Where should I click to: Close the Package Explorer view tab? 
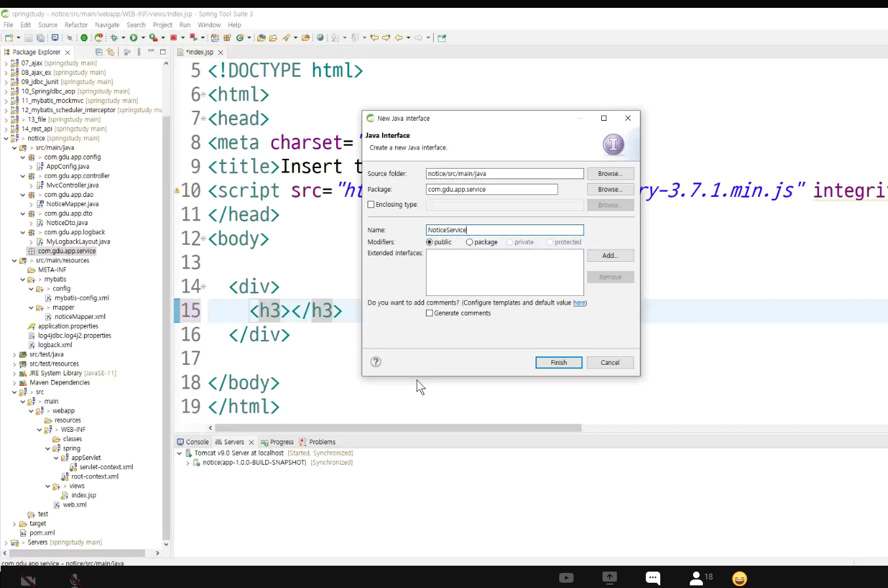pos(68,52)
